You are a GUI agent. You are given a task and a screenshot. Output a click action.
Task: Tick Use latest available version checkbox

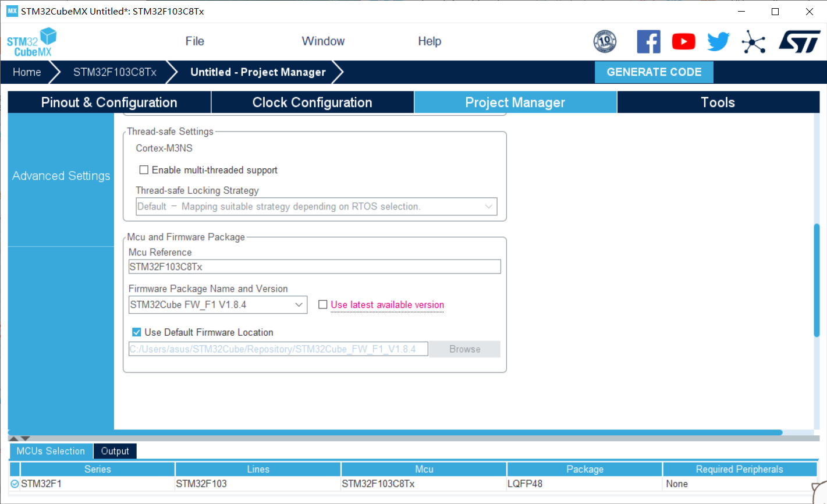[323, 304]
